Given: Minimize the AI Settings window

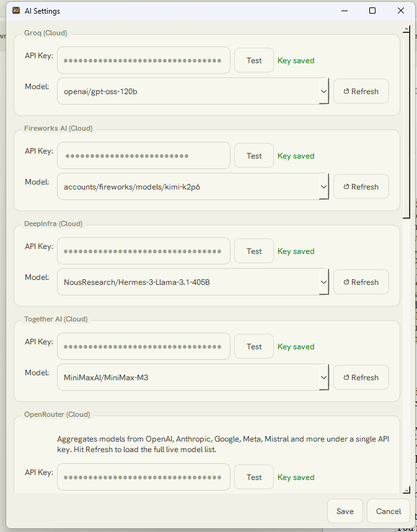Looking at the screenshot, I should (345, 11).
